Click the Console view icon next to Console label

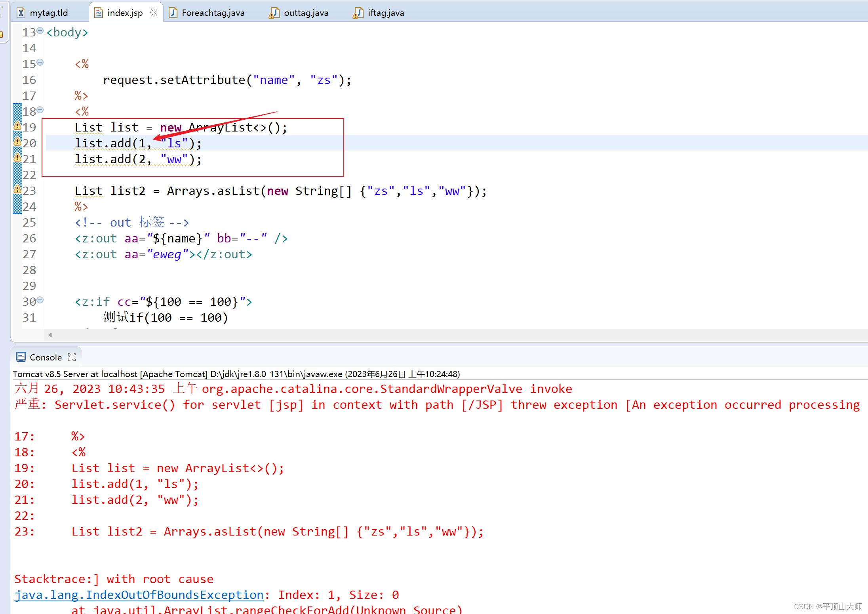pyautogui.click(x=21, y=357)
